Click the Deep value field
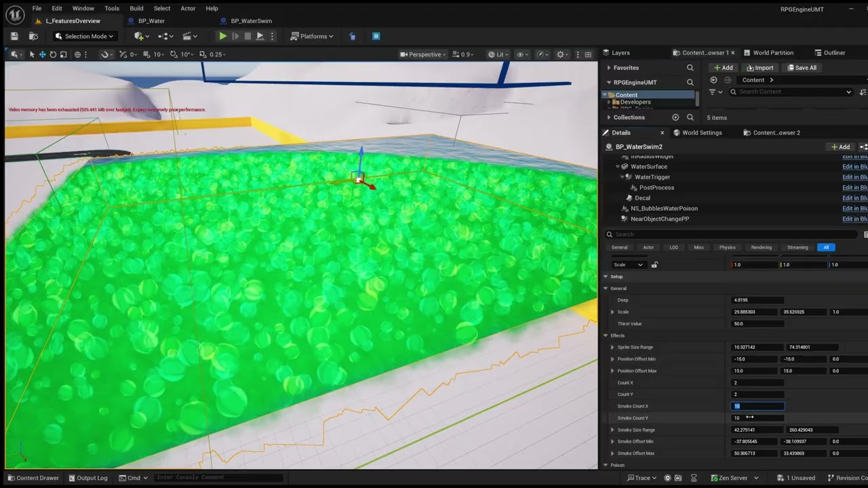 pos(757,300)
